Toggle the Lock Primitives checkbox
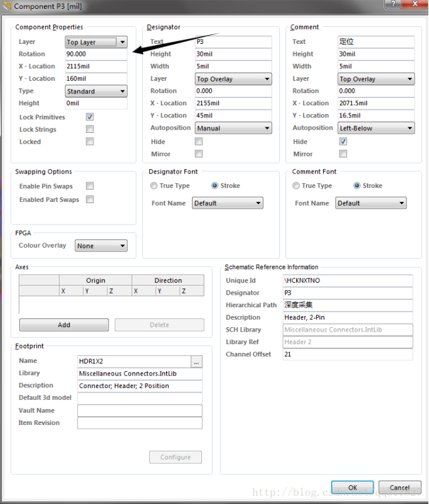The width and height of the screenshot is (429, 504). pyautogui.click(x=90, y=117)
